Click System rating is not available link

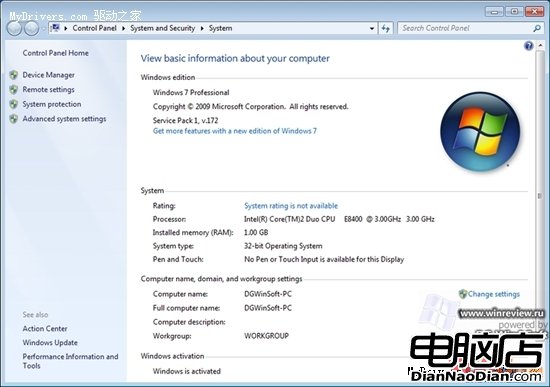(291, 206)
